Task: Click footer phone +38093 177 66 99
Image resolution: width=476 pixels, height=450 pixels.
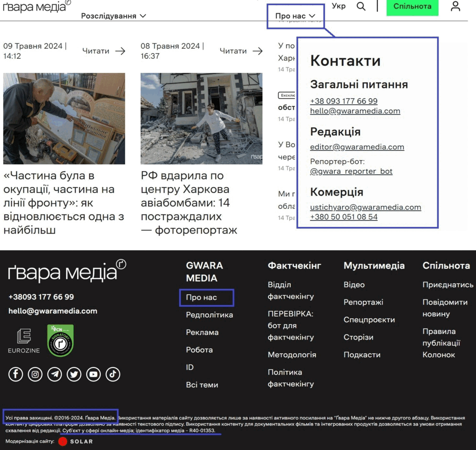Action: click(41, 297)
